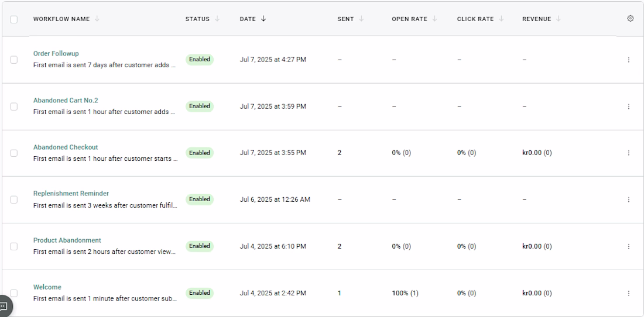Open the Abandoned Cart No.2 workflow link

(x=66, y=100)
